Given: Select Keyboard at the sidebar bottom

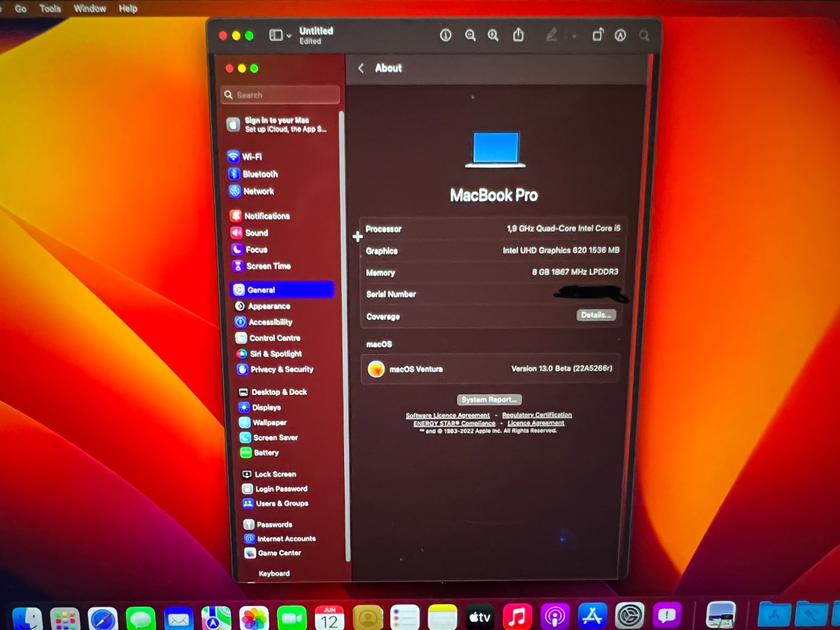Looking at the screenshot, I should pos(274,573).
